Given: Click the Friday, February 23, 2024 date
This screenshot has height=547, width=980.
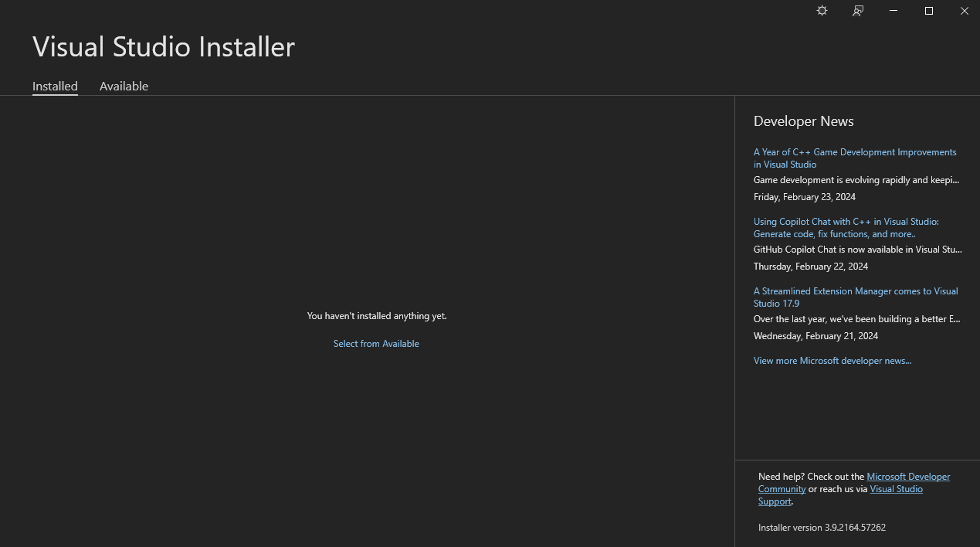Looking at the screenshot, I should coord(804,197).
